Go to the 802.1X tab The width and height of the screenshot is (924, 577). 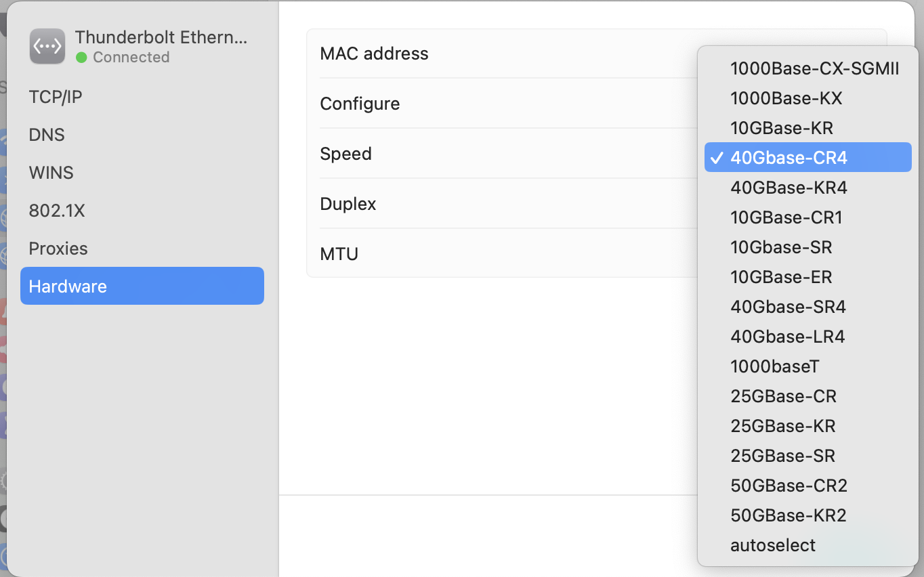click(57, 211)
